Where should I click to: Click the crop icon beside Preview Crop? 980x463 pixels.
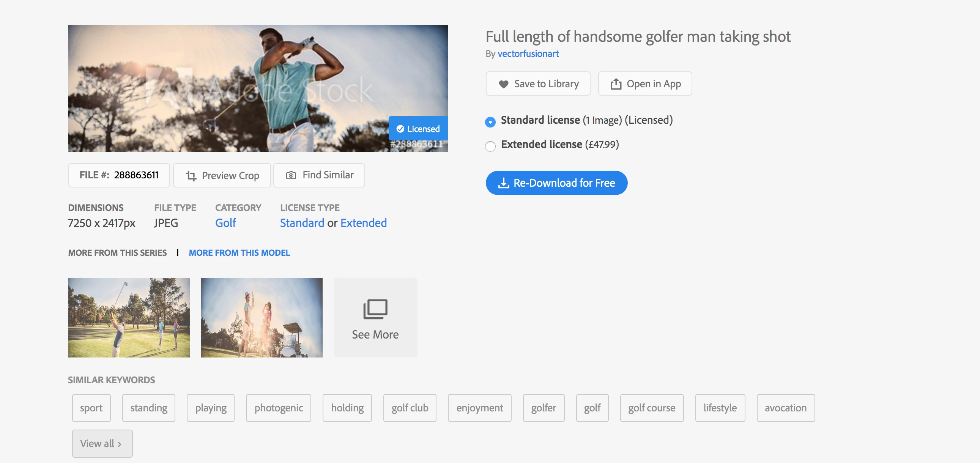[x=191, y=176]
